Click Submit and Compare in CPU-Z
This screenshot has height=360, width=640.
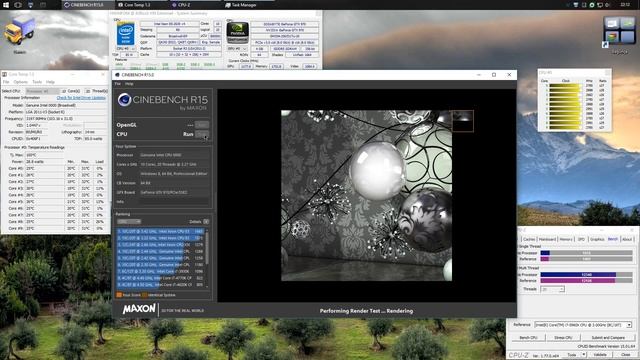608,338
